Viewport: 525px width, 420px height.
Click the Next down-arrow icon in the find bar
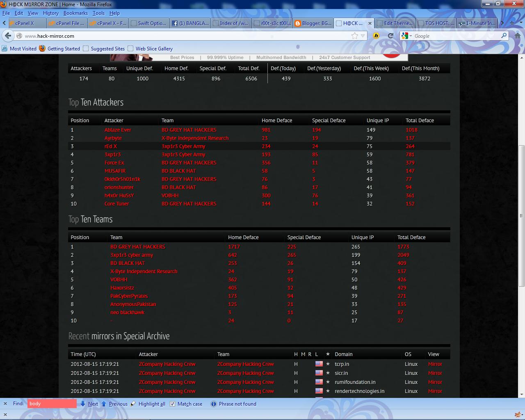click(x=83, y=404)
